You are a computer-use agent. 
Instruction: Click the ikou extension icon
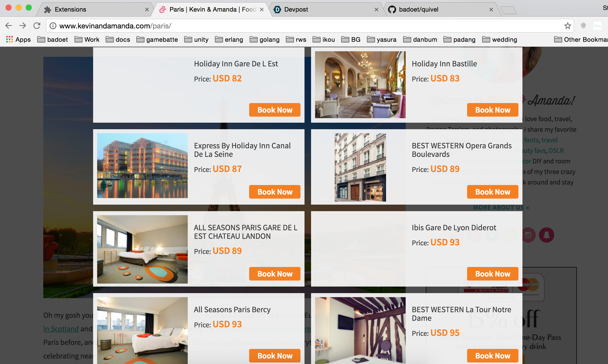(x=597, y=26)
